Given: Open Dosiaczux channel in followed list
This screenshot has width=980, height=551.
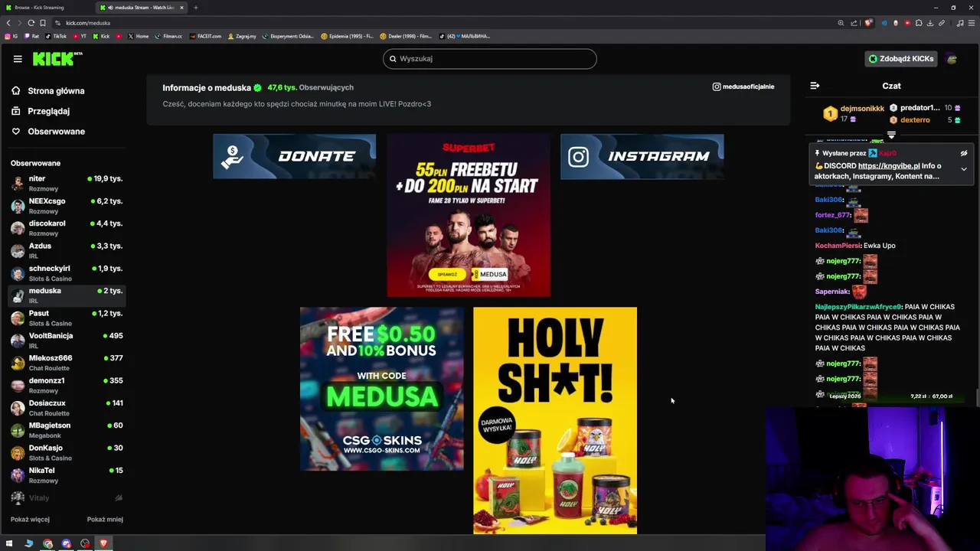Looking at the screenshot, I should point(67,408).
